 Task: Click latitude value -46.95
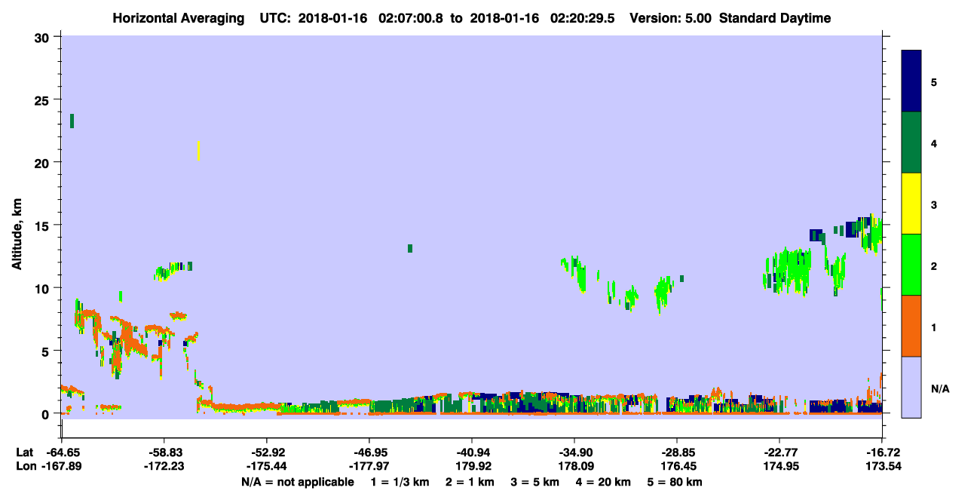369,452
